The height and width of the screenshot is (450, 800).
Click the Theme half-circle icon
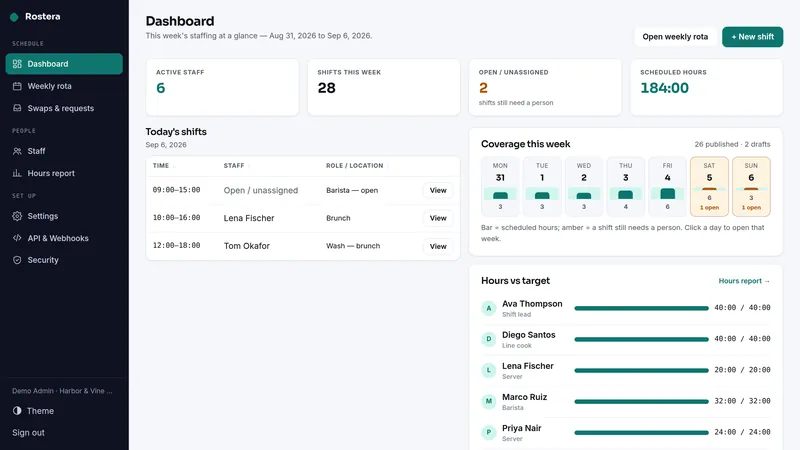click(17, 410)
